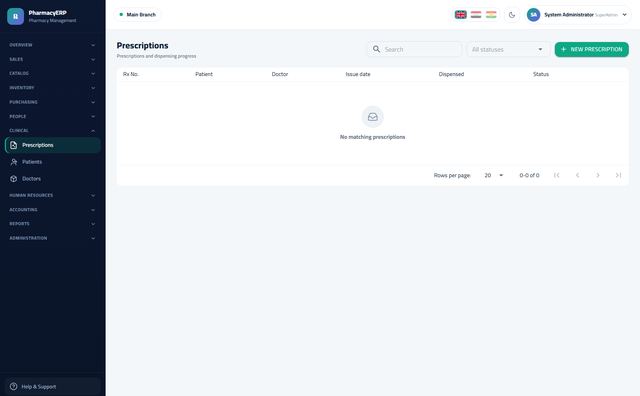Go to previous page of results
The height and width of the screenshot is (396, 640).
(x=577, y=175)
